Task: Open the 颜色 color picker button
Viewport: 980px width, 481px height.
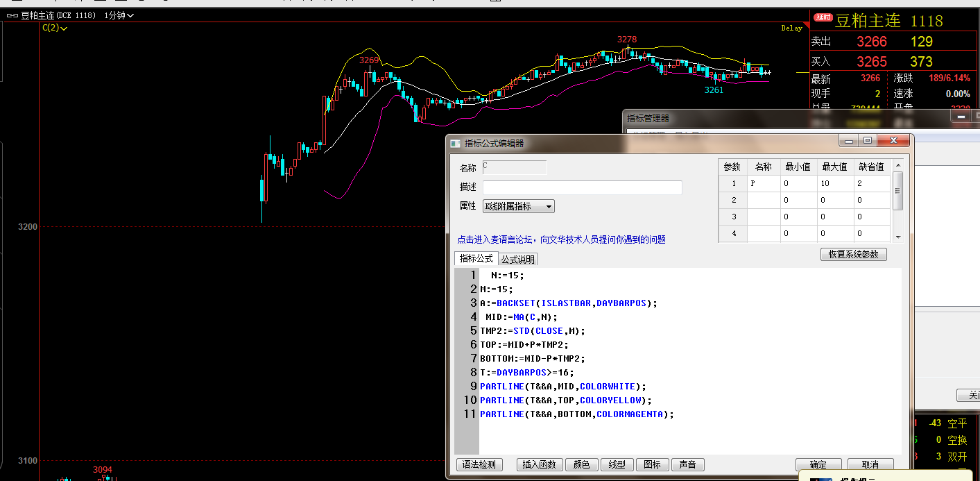Action: click(x=581, y=464)
